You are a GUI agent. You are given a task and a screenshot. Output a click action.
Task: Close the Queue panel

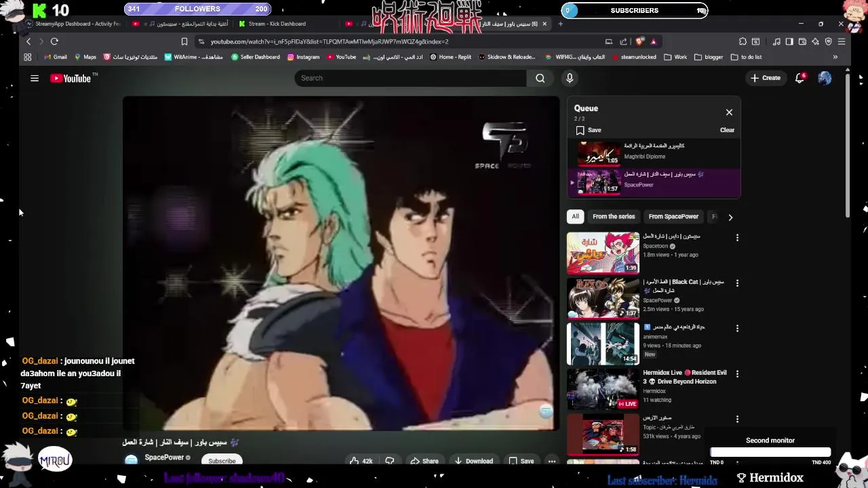(x=729, y=113)
